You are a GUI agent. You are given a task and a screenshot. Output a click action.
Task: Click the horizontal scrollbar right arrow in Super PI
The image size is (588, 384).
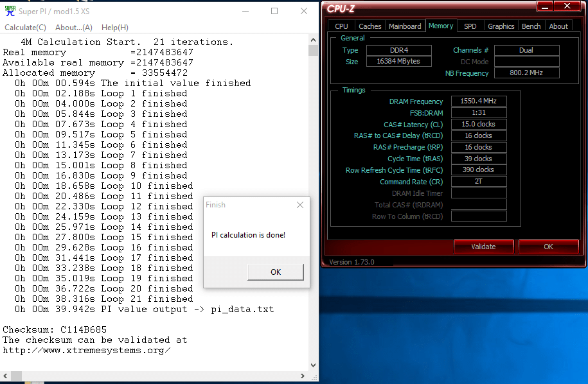point(303,376)
